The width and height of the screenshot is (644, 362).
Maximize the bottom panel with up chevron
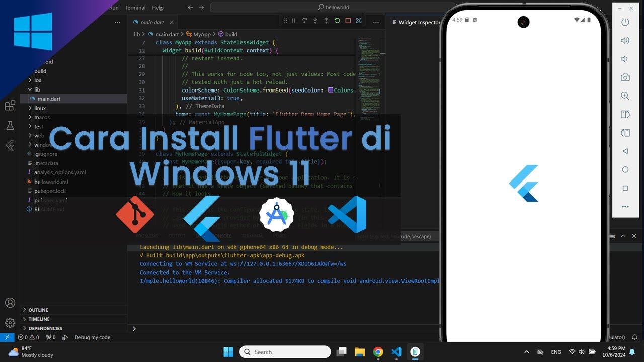(622, 236)
